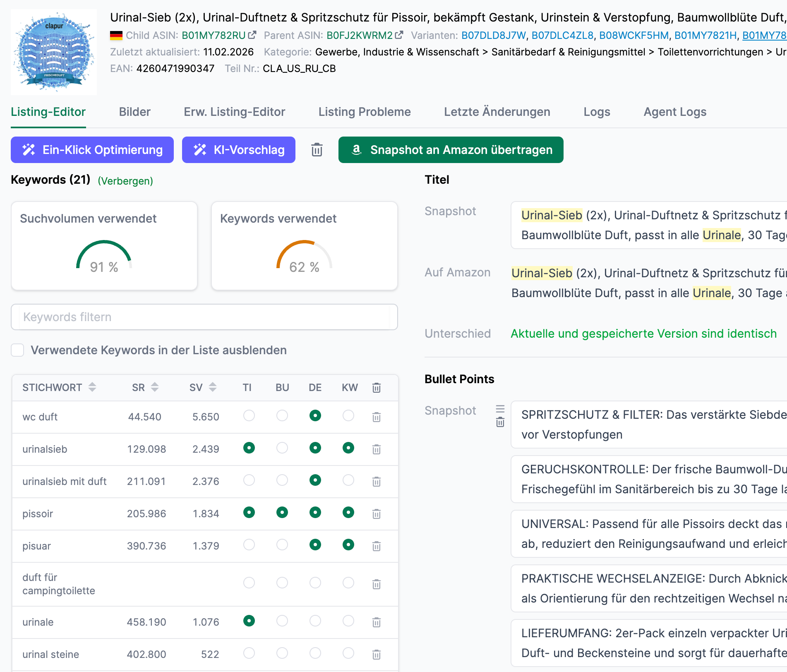Open the Listing Probleme tab
Screen dimensions: 787x672
click(x=365, y=112)
